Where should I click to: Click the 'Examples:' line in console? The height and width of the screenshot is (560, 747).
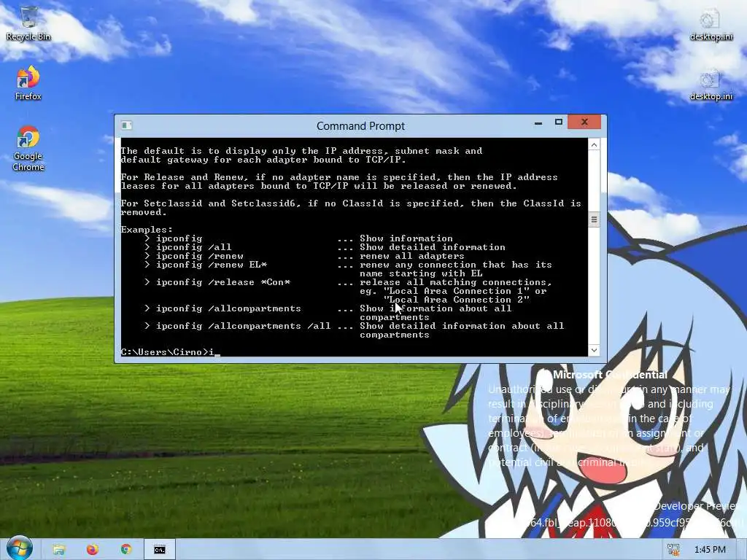pyautogui.click(x=147, y=230)
